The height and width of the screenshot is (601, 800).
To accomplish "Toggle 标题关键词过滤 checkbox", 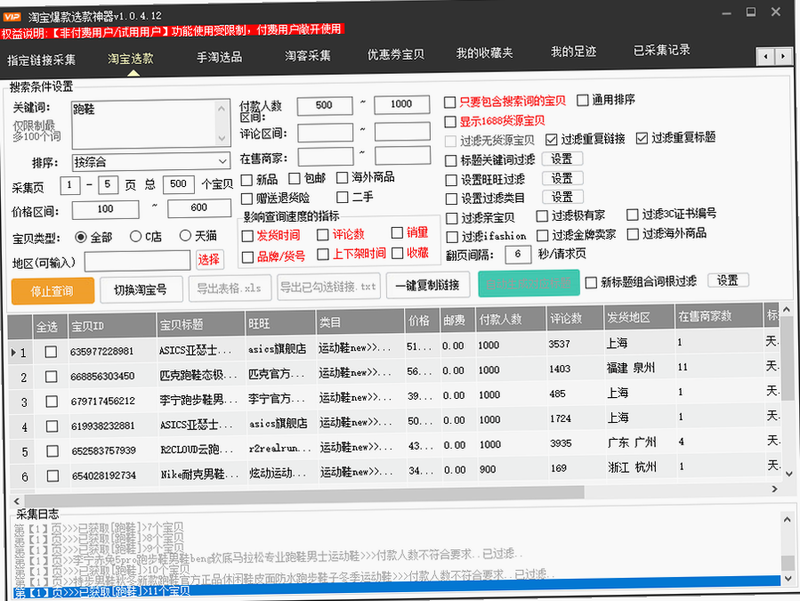I will pyautogui.click(x=451, y=161).
